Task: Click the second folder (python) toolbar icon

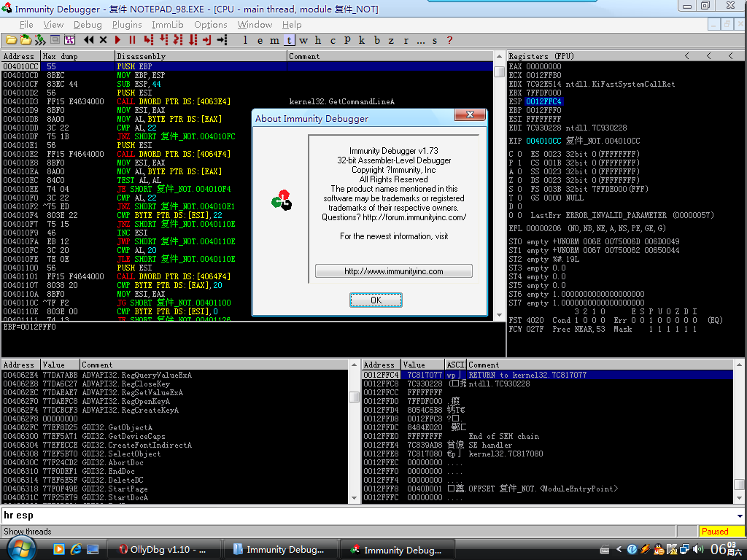Action: click(26, 41)
